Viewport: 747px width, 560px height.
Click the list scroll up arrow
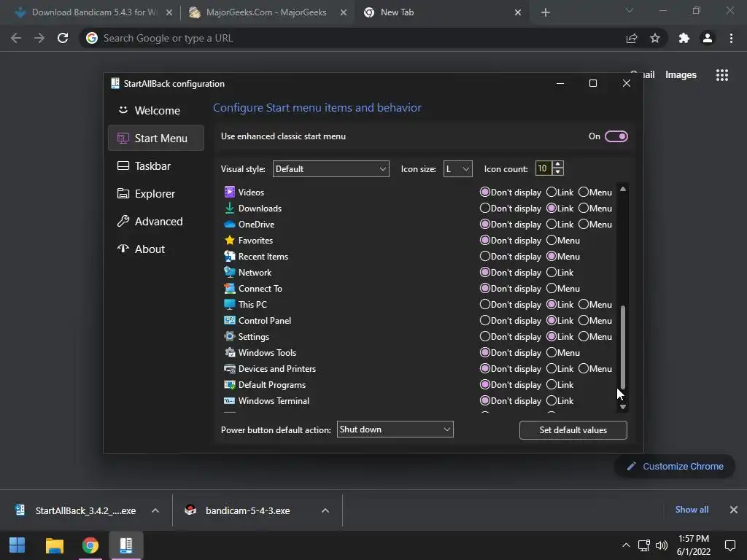coord(623,189)
